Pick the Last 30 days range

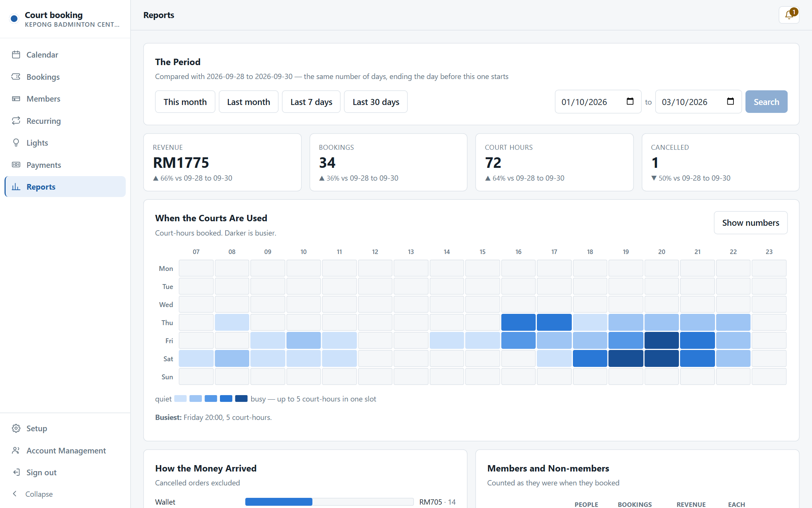[x=376, y=102]
